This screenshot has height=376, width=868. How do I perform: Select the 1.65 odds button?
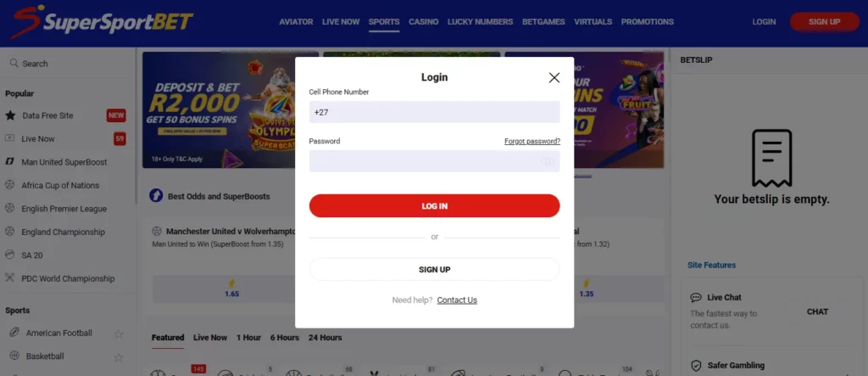point(232,289)
